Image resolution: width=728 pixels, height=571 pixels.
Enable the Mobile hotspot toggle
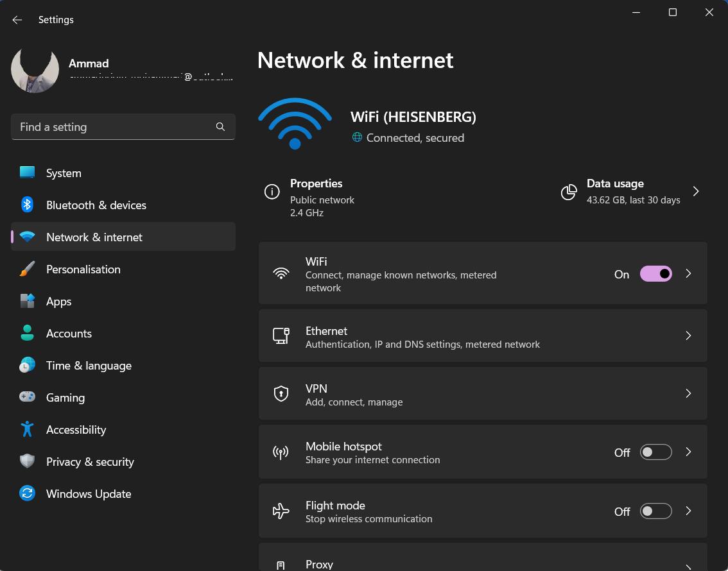(655, 452)
